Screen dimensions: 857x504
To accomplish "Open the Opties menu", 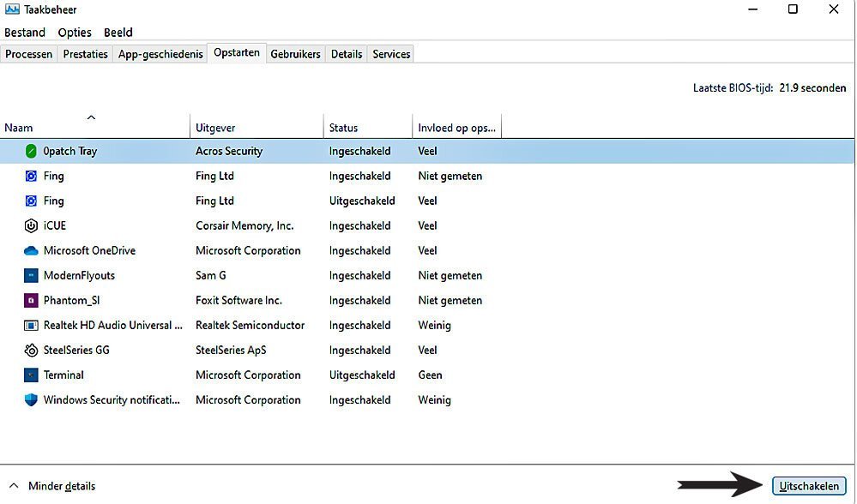I will [x=75, y=33].
